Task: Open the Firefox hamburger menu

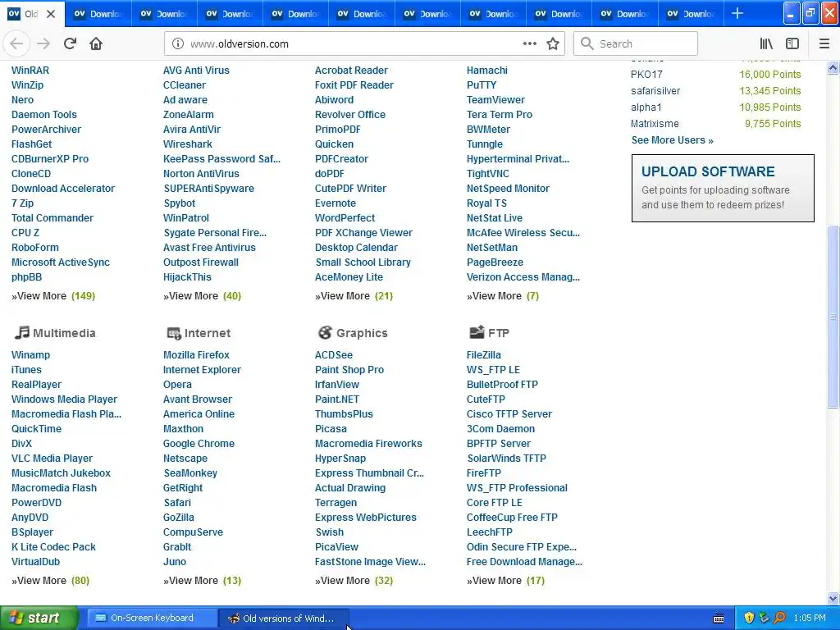Action: [824, 44]
